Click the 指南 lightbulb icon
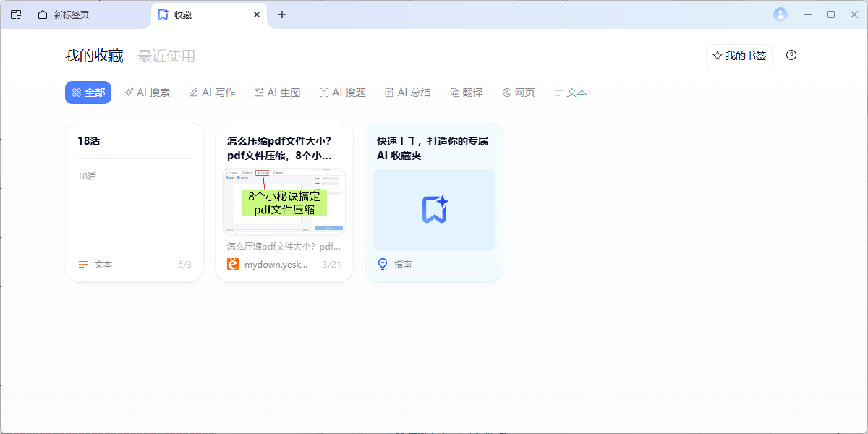 383,265
